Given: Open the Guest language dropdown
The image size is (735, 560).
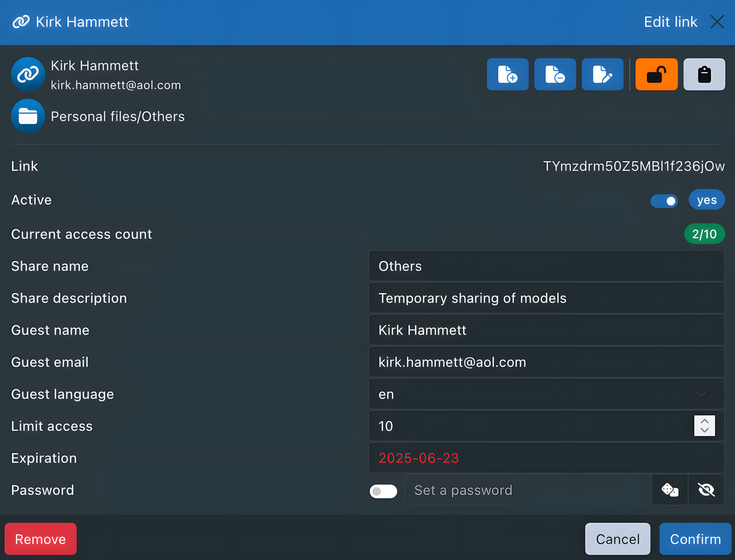Looking at the screenshot, I should pyautogui.click(x=546, y=394).
